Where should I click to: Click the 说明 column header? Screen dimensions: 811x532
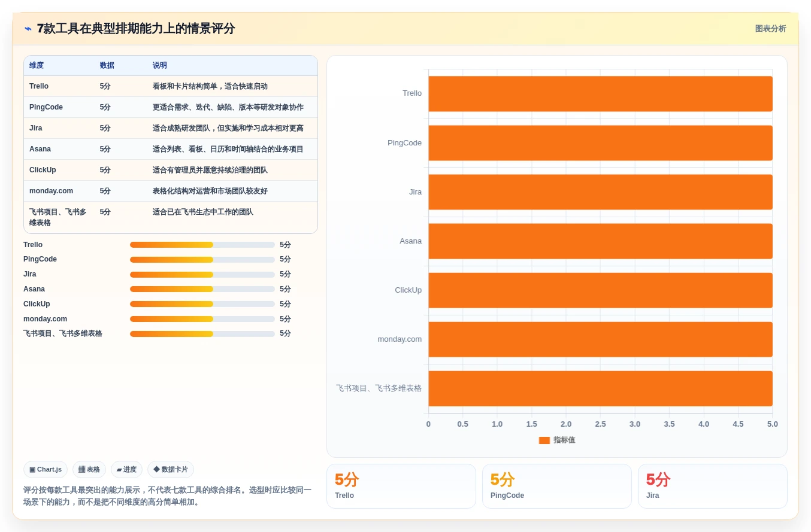pyautogui.click(x=160, y=65)
